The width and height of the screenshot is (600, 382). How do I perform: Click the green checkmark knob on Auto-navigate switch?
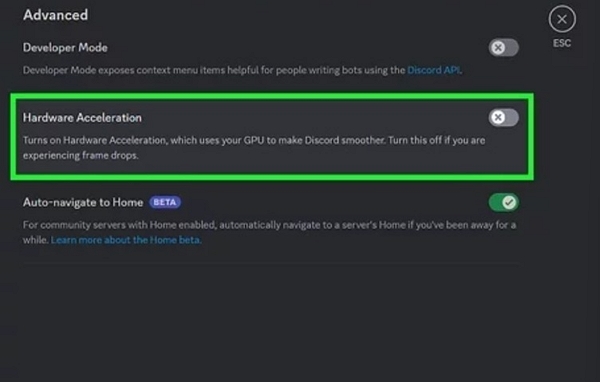click(x=509, y=202)
